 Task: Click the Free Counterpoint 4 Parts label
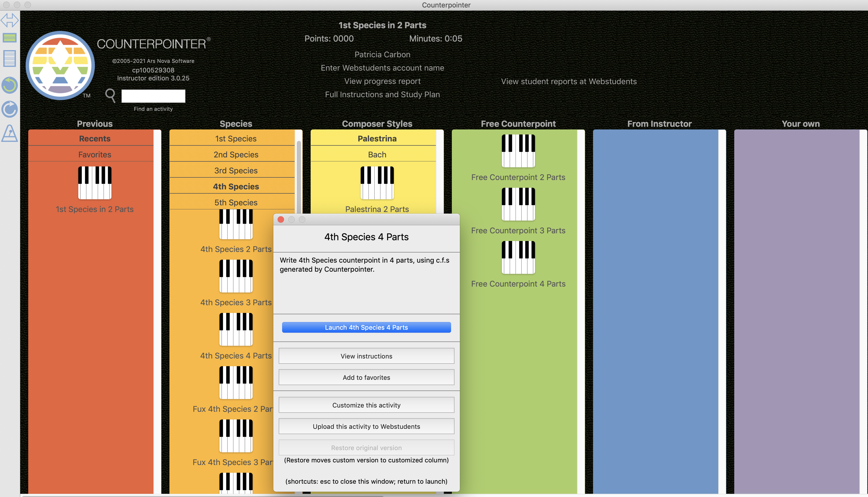[518, 284]
